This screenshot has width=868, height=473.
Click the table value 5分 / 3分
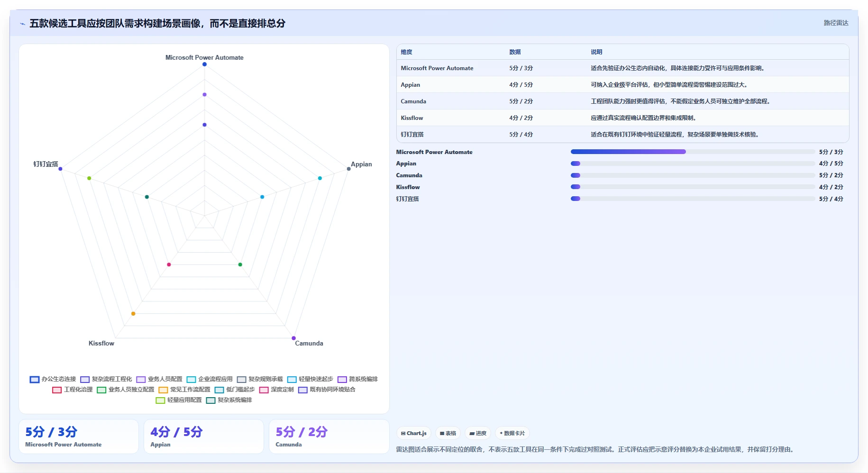tap(521, 68)
